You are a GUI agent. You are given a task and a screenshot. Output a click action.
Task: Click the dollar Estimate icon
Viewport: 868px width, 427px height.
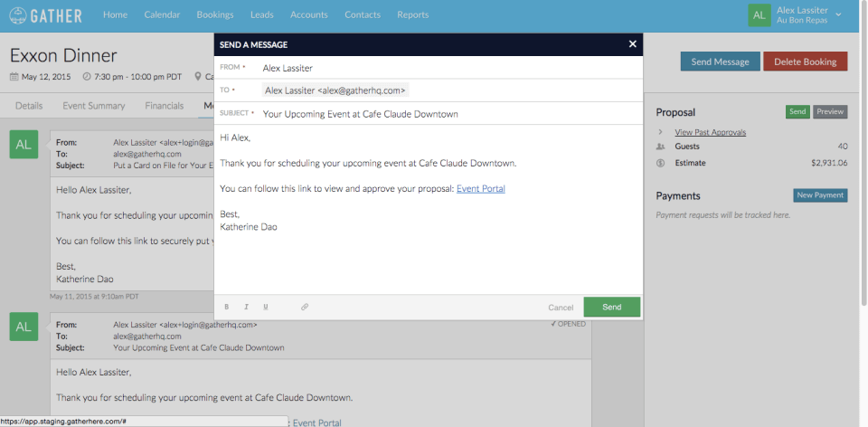pos(660,164)
